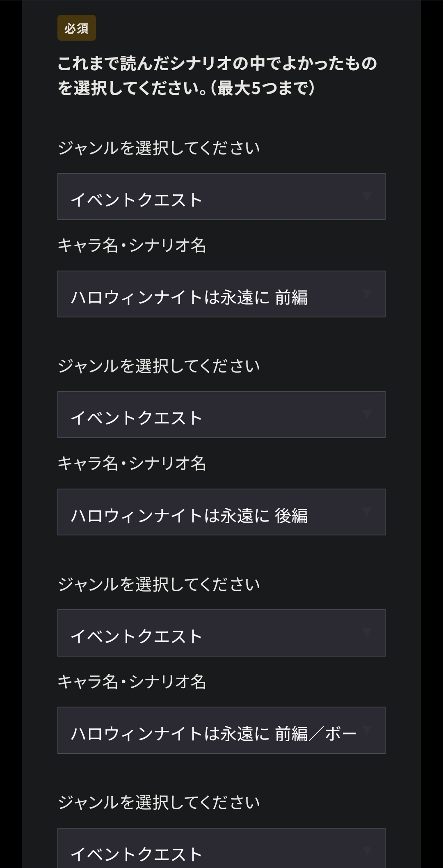Click the arrow icon on the 前編 scenario dropdown
Viewport: 443px width, 868px height.
coord(366,294)
